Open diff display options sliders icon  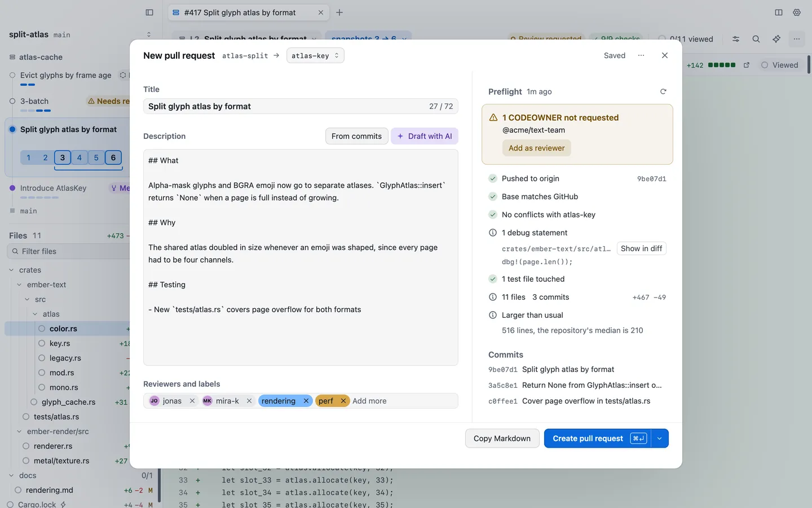coord(736,39)
